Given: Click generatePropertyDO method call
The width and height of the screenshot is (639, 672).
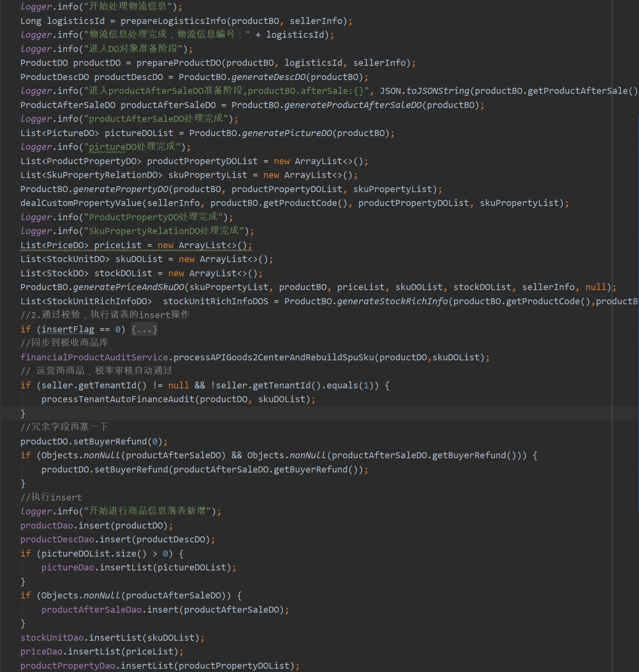Looking at the screenshot, I should 121,189.
